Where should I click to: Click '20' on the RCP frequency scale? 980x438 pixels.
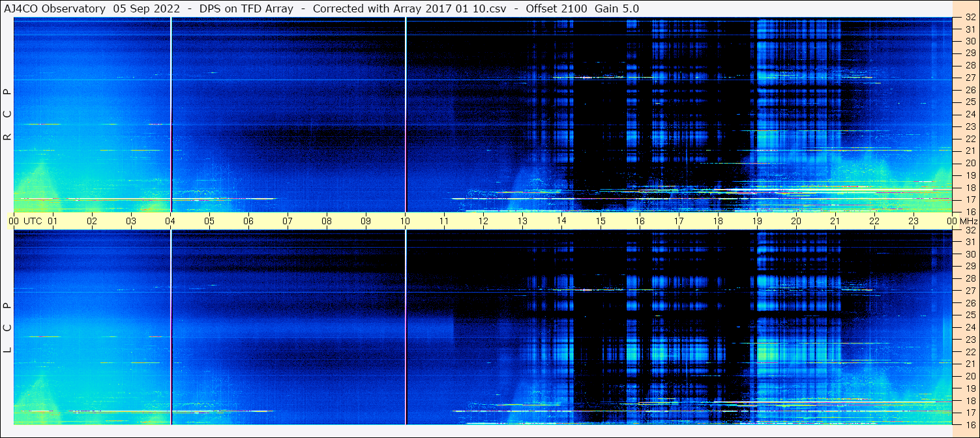click(970, 163)
